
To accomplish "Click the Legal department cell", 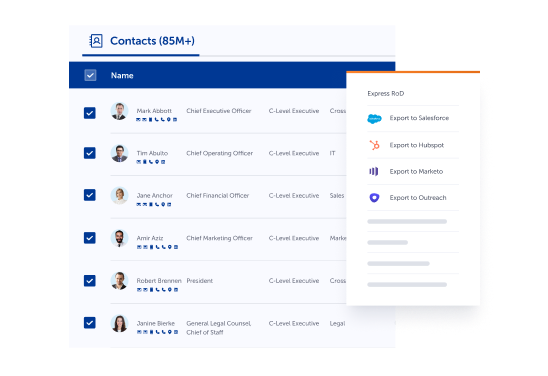I will point(337,324).
